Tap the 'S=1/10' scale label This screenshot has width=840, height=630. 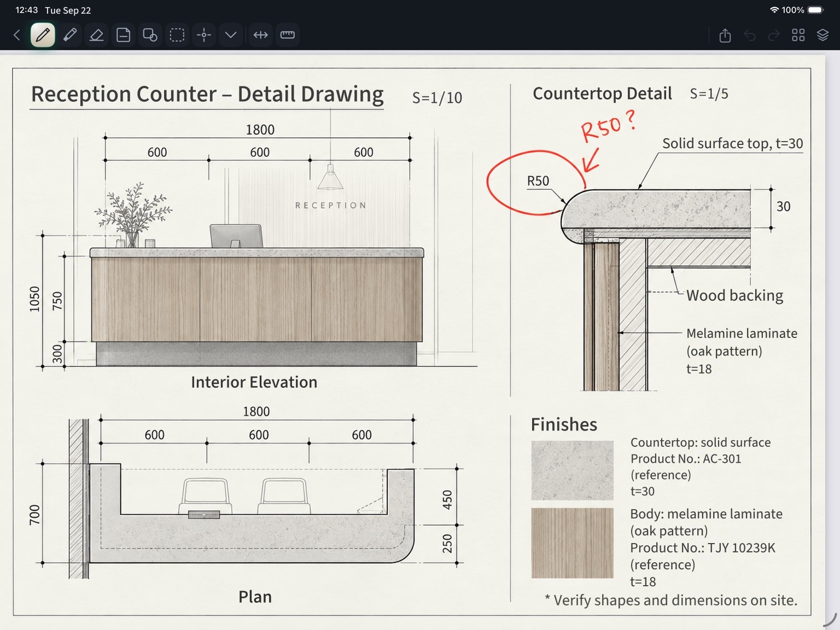(x=437, y=98)
